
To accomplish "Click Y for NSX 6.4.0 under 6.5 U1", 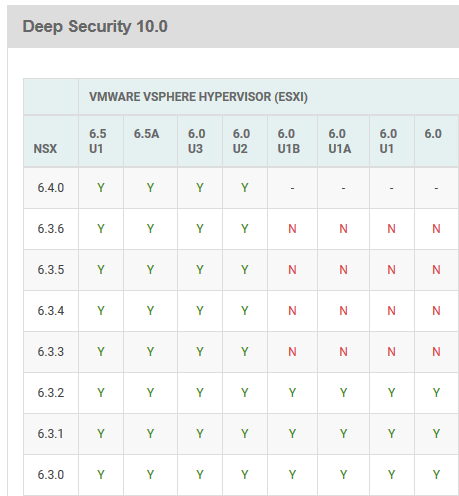I will pos(101,188).
